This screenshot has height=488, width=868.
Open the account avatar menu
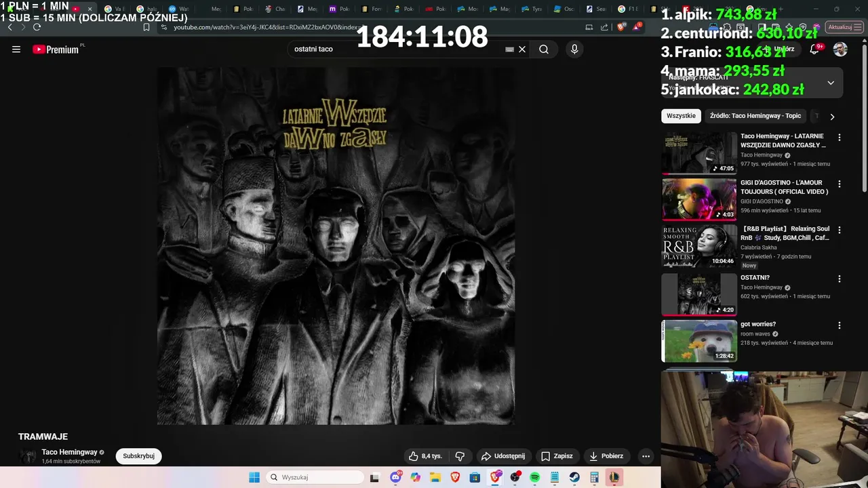(840, 49)
